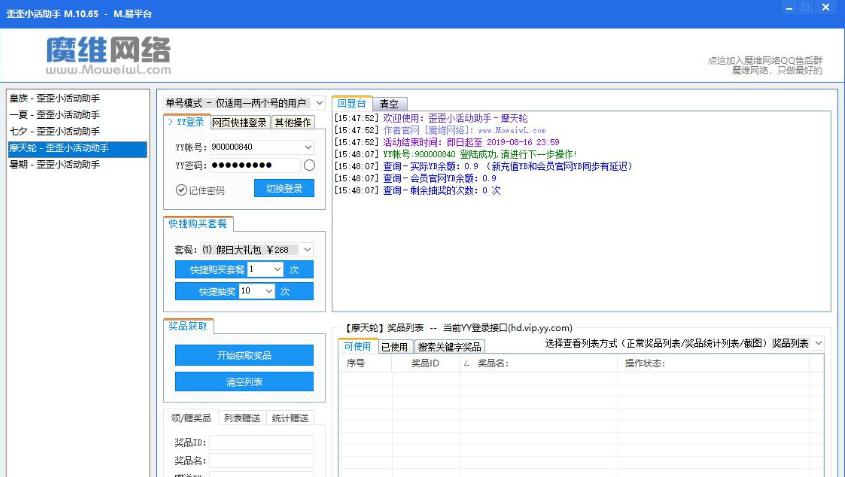Click the 清空 tab to clear log

pyautogui.click(x=389, y=103)
